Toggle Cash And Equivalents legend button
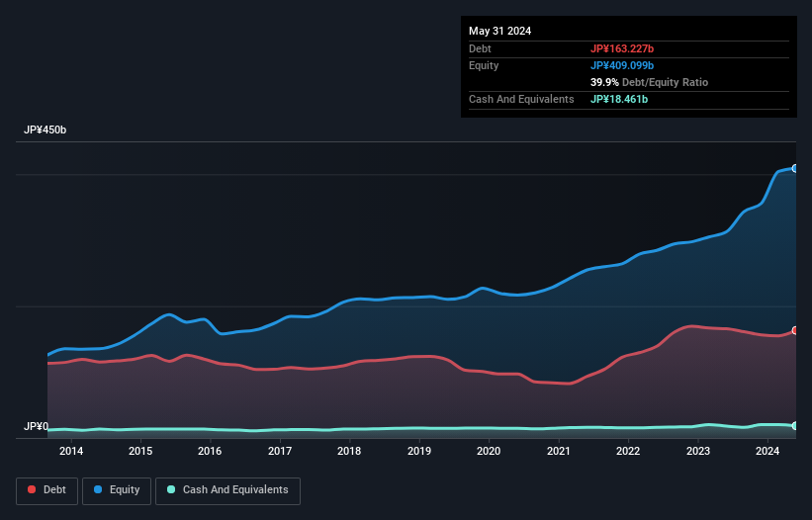The height and width of the screenshot is (520, 812). coord(227,490)
